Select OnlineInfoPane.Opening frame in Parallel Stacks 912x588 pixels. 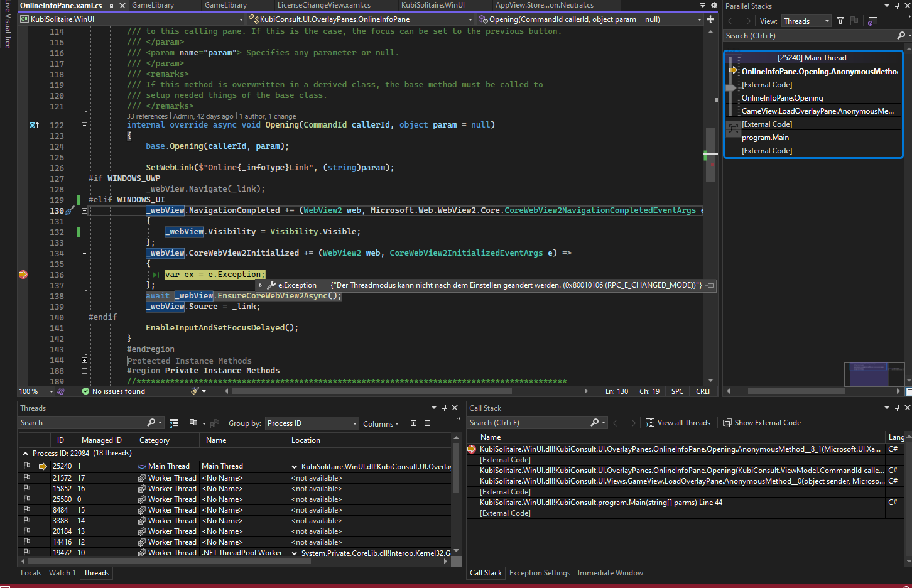783,98
